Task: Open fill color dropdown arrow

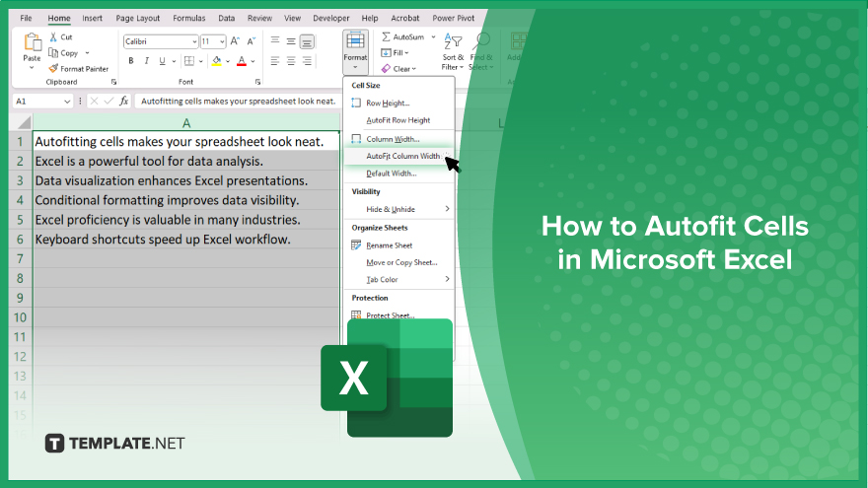Action: (228, 61)
